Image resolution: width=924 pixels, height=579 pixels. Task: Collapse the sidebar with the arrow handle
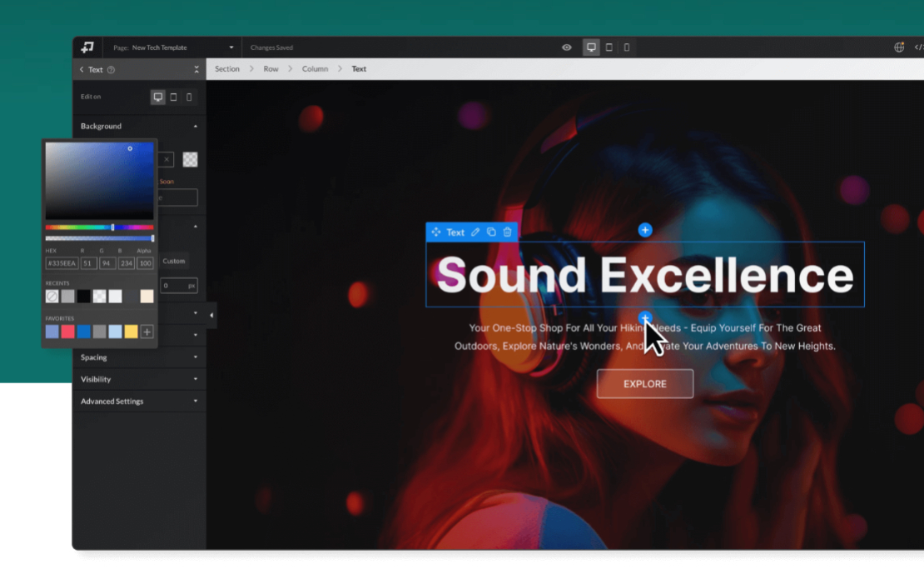[211, 315]
